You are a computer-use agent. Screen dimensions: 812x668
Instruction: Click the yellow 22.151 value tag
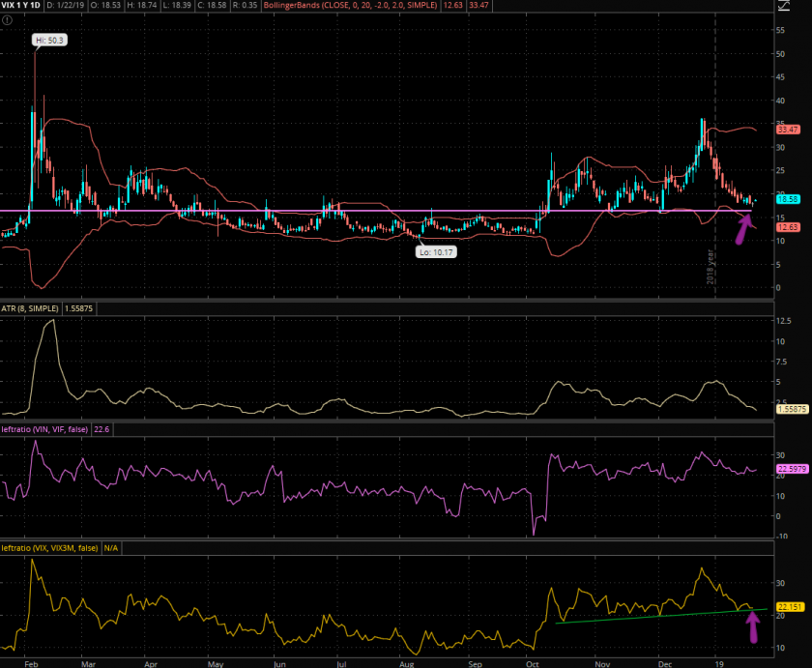(x=788, y=607)
